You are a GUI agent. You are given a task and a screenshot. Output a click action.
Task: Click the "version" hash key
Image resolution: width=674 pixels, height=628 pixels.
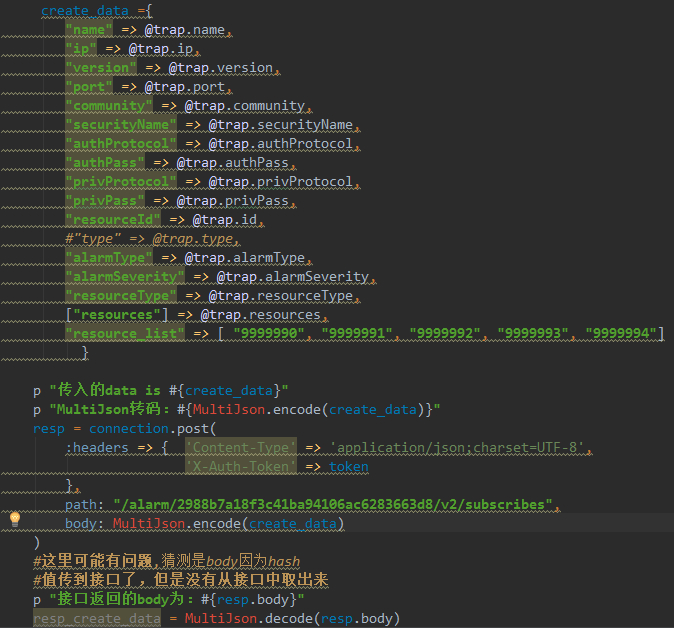pyautogui.click(x=101, y=67)
